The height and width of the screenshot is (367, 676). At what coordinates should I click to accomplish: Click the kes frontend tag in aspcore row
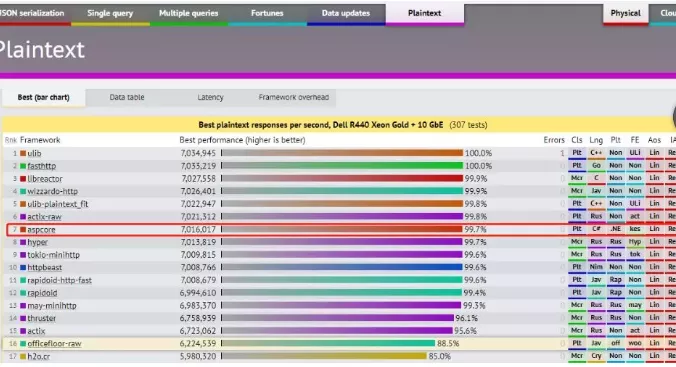click(x=635, y=229)
